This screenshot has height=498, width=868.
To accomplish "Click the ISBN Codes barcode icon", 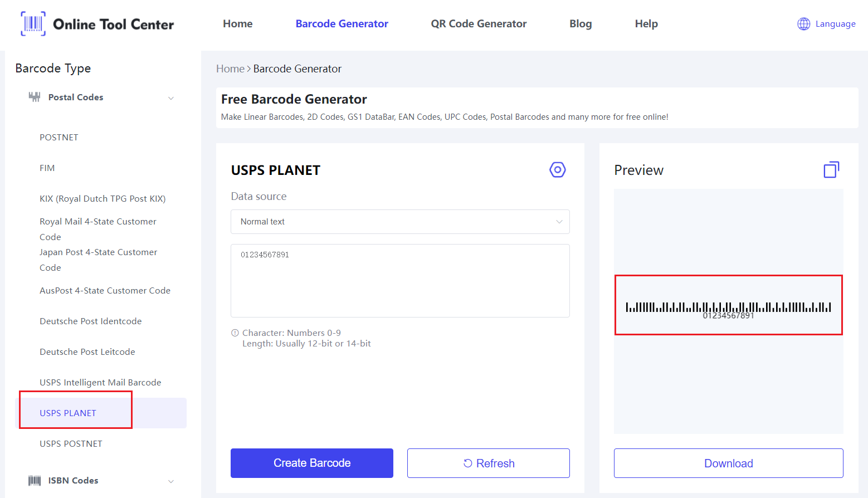I will click(x=35, y=481).
